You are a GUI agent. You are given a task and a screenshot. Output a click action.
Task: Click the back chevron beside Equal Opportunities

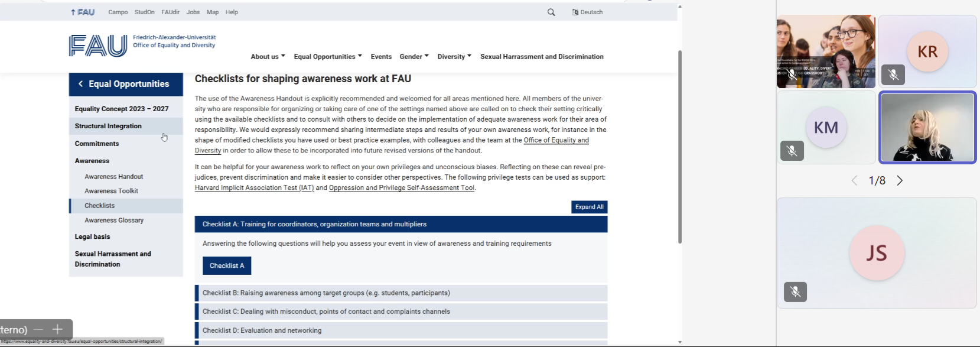tap(81, 84)
